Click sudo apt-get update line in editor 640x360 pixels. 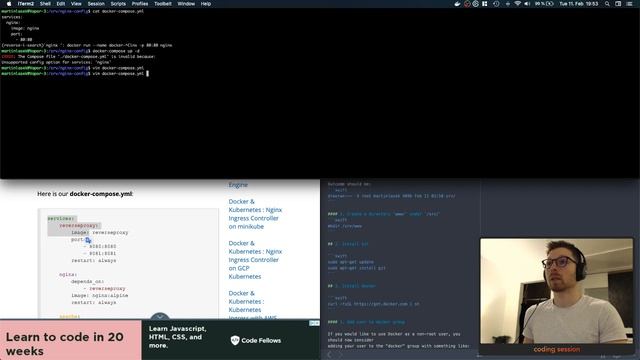(351, 262)
